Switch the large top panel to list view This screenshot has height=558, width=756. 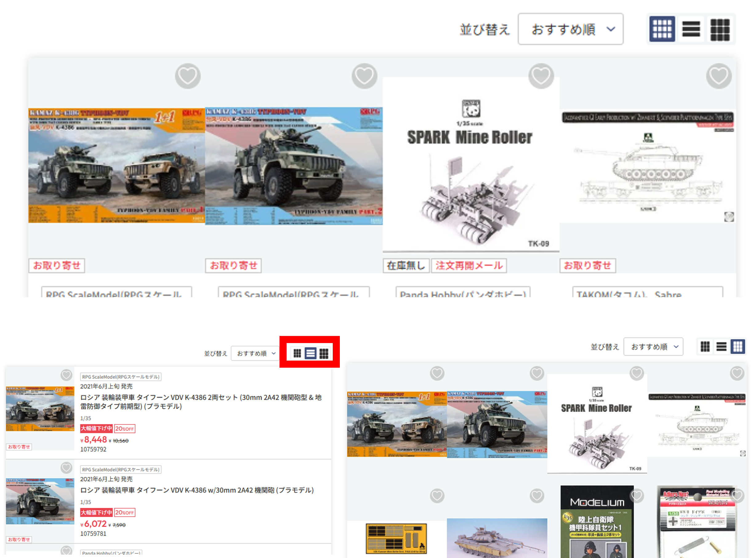pos(691,29)
